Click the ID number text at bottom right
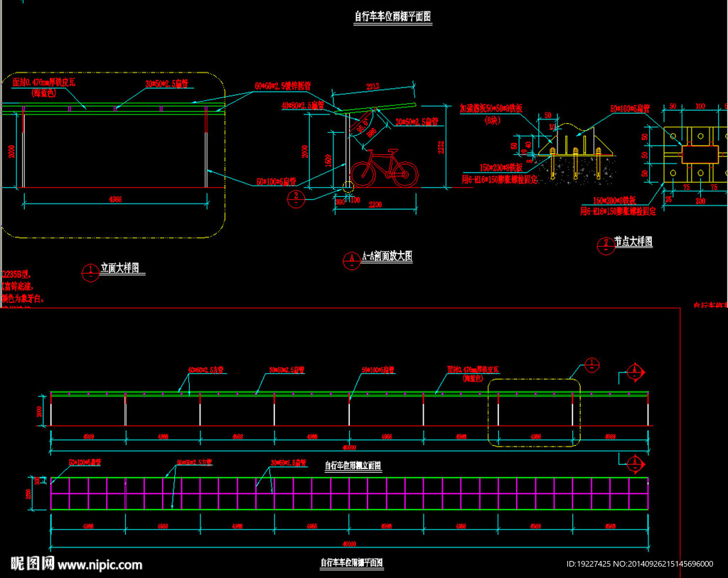Image resolution: width=728 pixels, height=578 pixels. pos(640,564)
